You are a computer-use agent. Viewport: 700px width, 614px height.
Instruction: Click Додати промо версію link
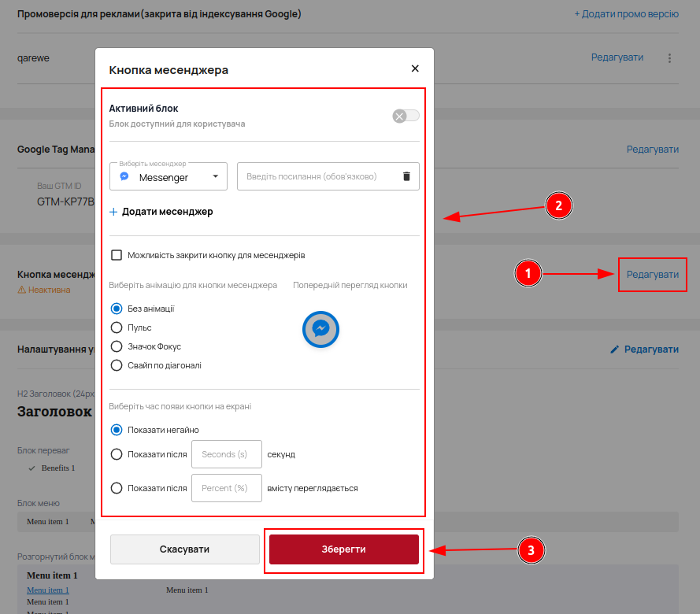coord(626,14)
